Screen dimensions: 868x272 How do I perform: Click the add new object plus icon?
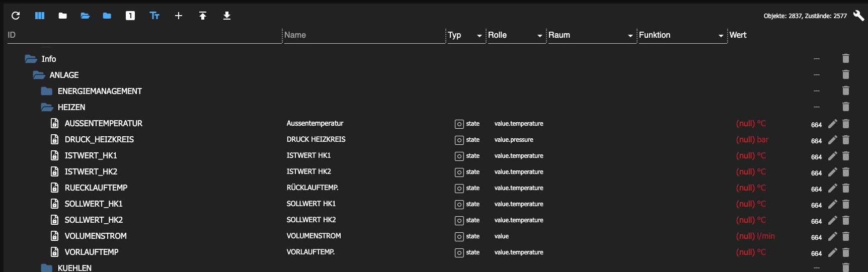coord(179,16)
